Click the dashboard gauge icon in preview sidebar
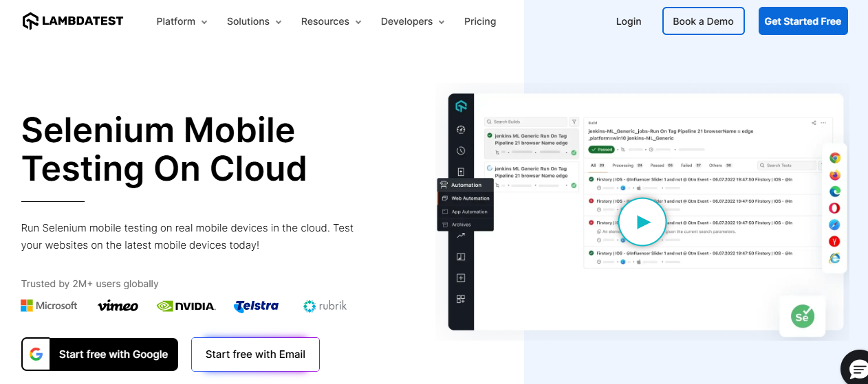868x384 pixels. (461, 129)
